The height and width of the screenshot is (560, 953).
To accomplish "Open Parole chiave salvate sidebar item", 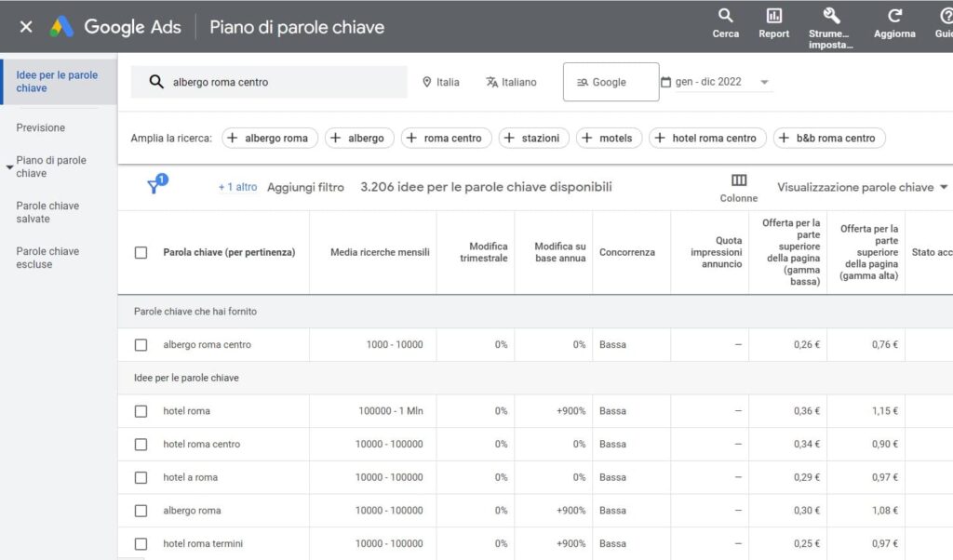I will pos(47,212).
